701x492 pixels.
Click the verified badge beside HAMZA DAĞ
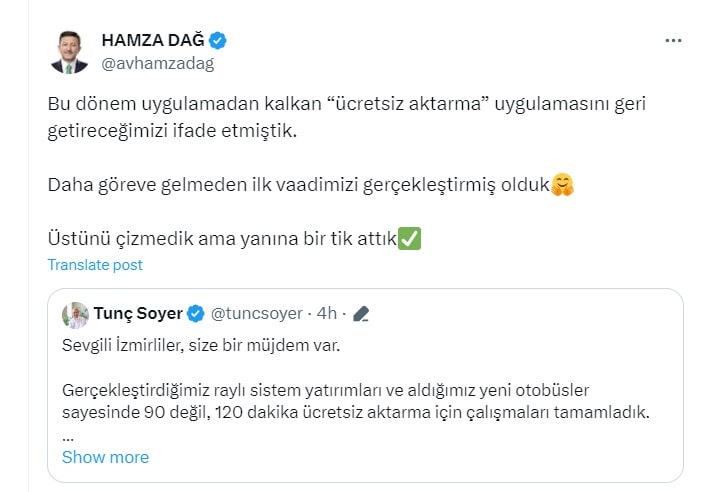tap(218, 41)
